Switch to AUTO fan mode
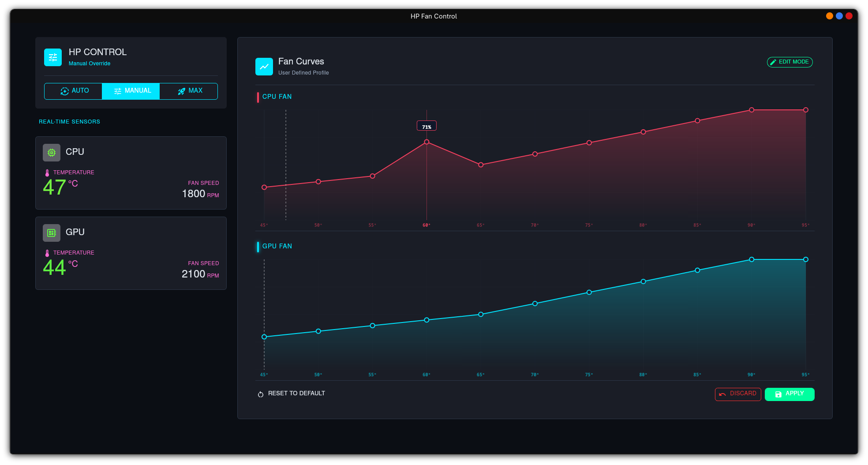This screenshot has width=868, height=465. [73, 91]
